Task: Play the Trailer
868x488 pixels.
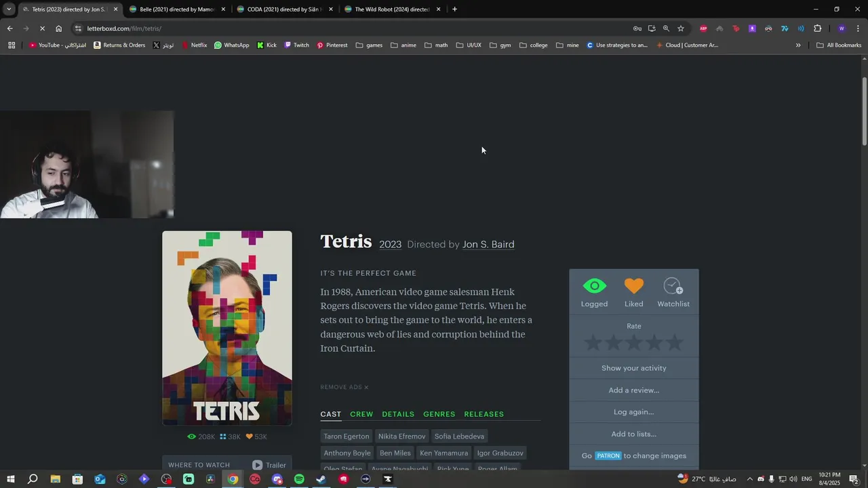Action: point(269,465)
